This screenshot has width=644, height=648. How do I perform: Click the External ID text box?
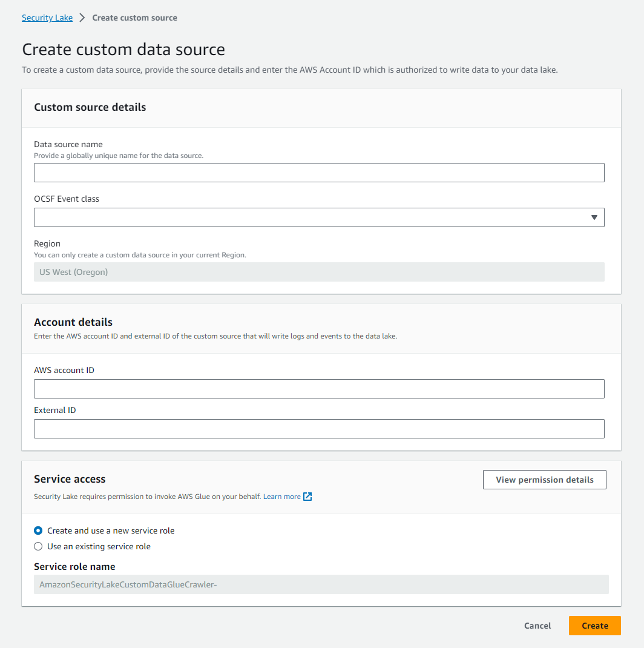[319, 428]
